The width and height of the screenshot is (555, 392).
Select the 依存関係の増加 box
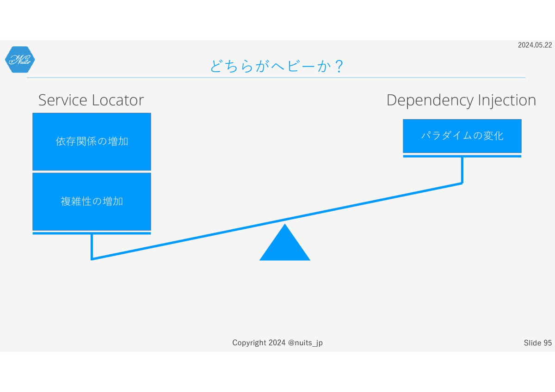click(92, 141)
